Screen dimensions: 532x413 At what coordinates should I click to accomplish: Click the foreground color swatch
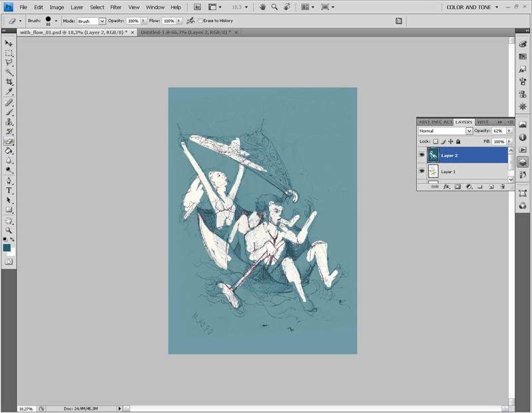click(7, 248)
